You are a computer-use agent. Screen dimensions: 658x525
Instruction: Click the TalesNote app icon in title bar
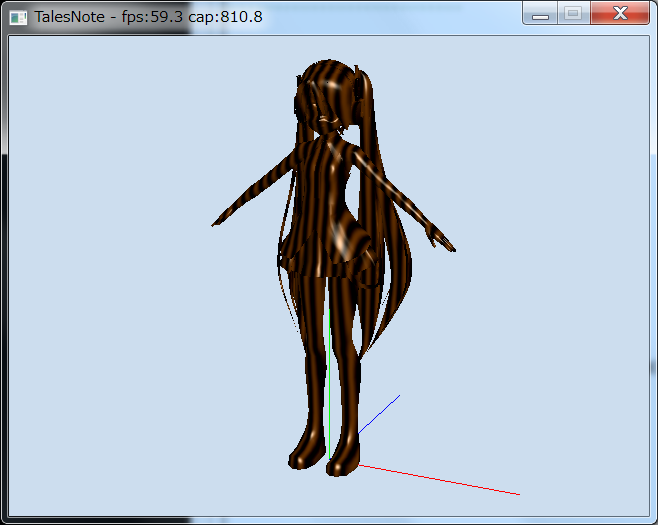click(x=18, y=16)
